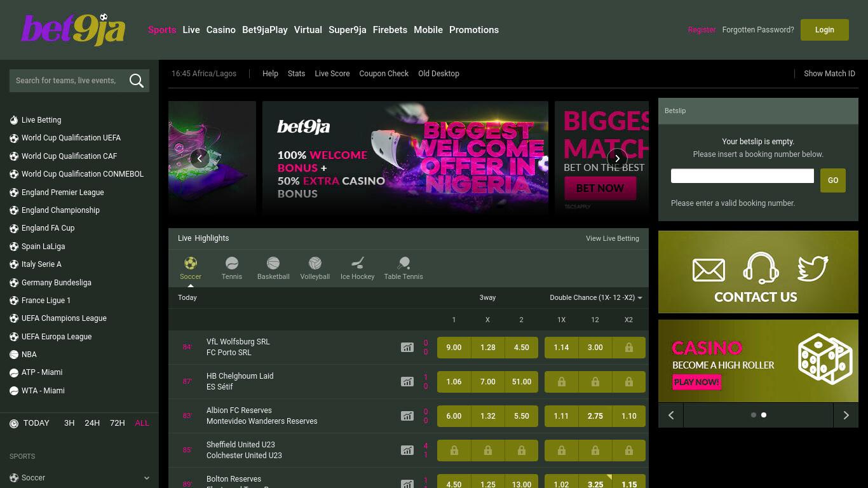Click the Register link
Image resolution: width=868 pixels, height=488 pixels.
(702, 30)
